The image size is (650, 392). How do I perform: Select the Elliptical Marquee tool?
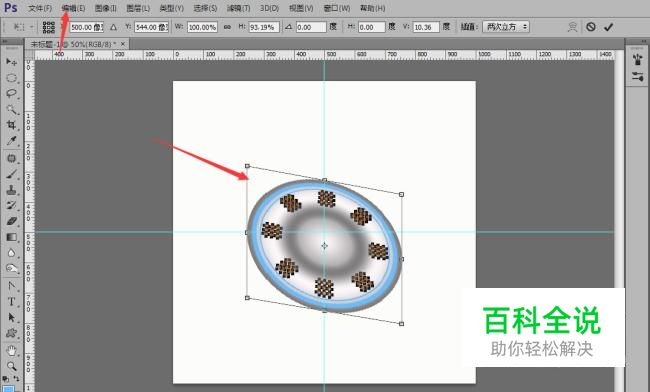point(11,78)
